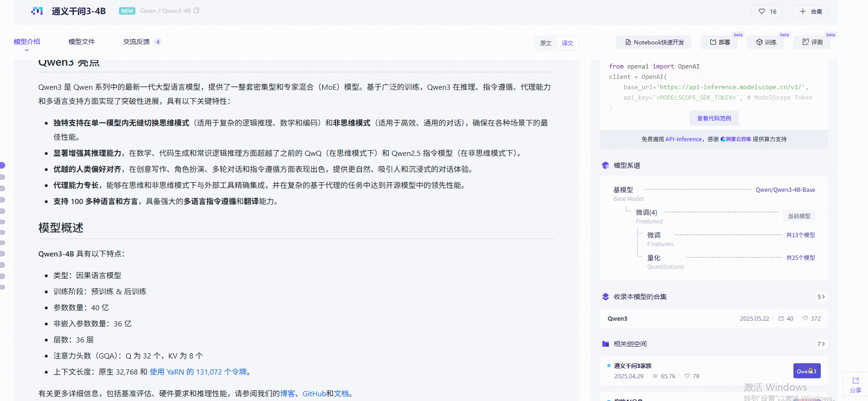Click the 部署 folder icon
Screen dimensions: 868x401
tap(713, 42)
